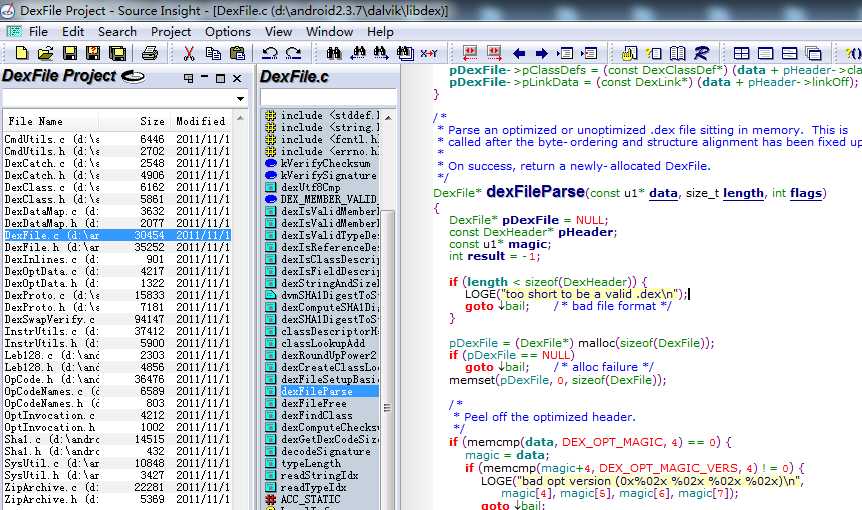Click the Tile Windows grid icon
862x510 pixels.
742,53
